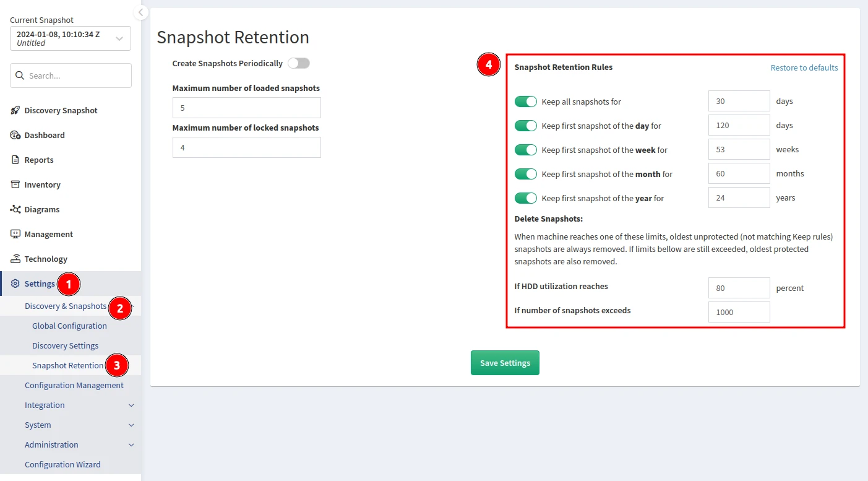Viewport: 868px width, 481px height.
Task: Go to Configuration Management
Action: [74, 385]
